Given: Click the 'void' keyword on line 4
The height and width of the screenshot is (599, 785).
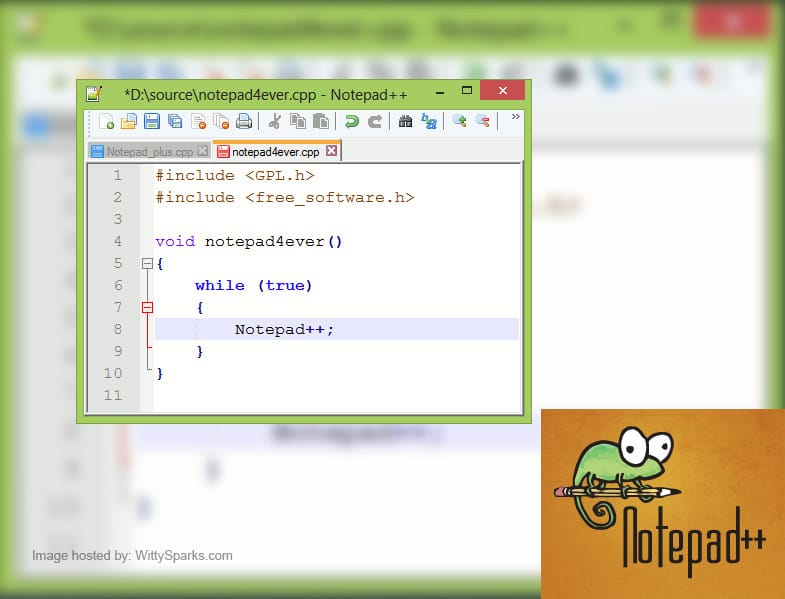Looking at the screenshot, I should [x=175, y=241].
